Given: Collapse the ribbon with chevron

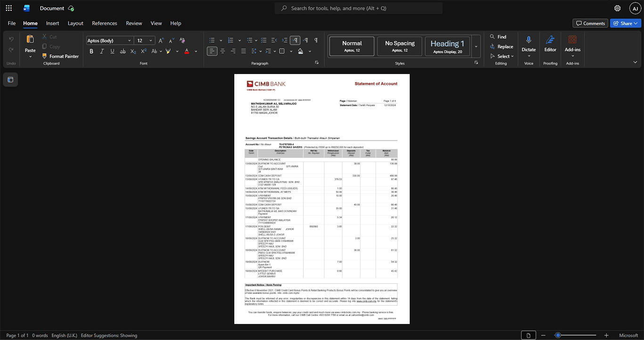Looking at the screenshot, I should click(635, 62).
